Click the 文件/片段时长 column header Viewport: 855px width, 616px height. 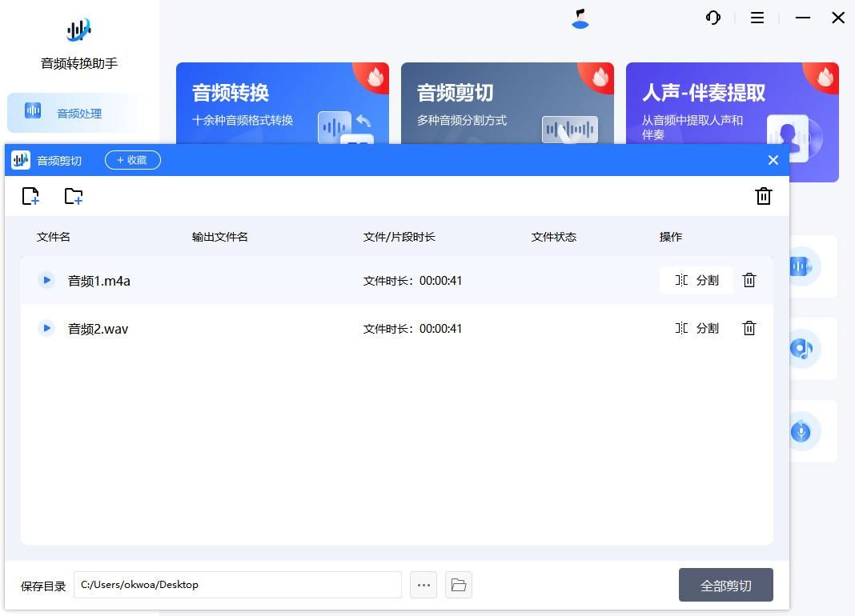point(399,237)
